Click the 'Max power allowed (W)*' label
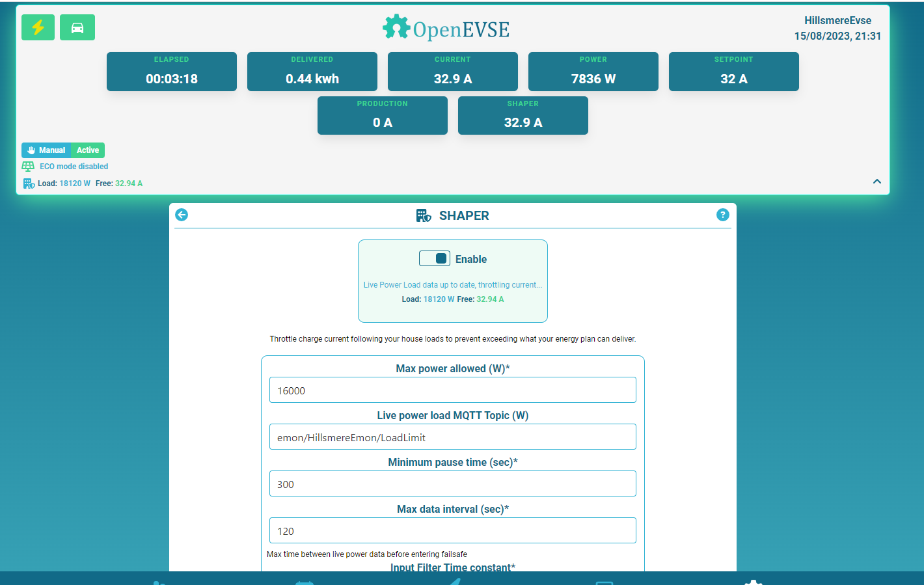924x585 pixels. [x=453, y=368]
